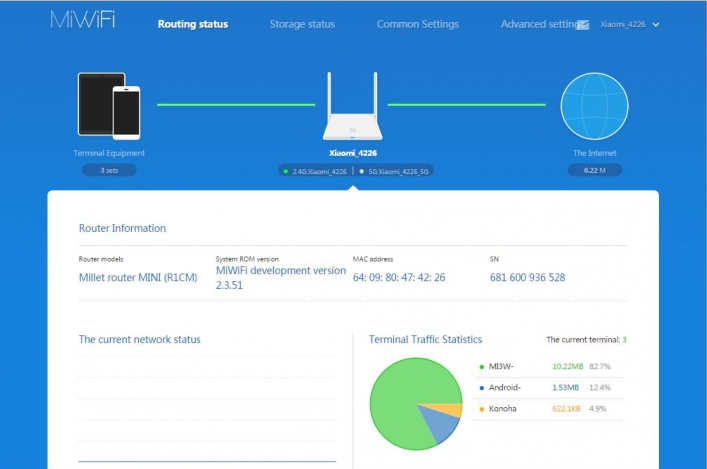Select the Android- device name
Viewport: 707px width, 469px height.
tap(505, 387)
